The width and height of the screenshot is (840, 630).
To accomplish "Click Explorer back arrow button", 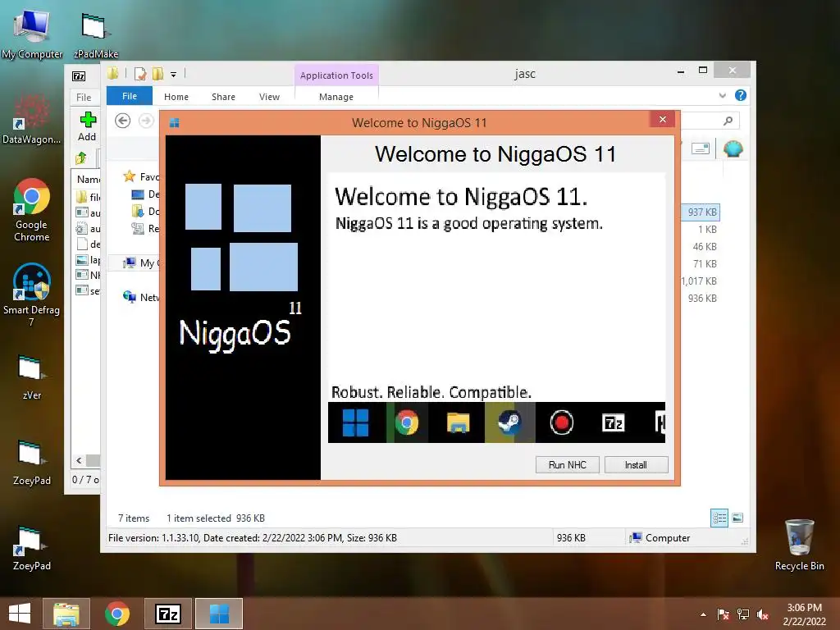I will pos(123,121).
